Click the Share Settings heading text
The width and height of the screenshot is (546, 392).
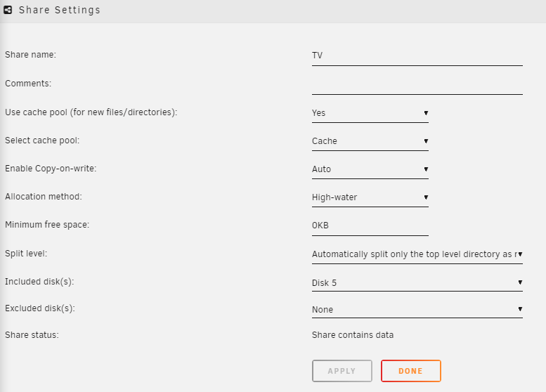[60, 10]
